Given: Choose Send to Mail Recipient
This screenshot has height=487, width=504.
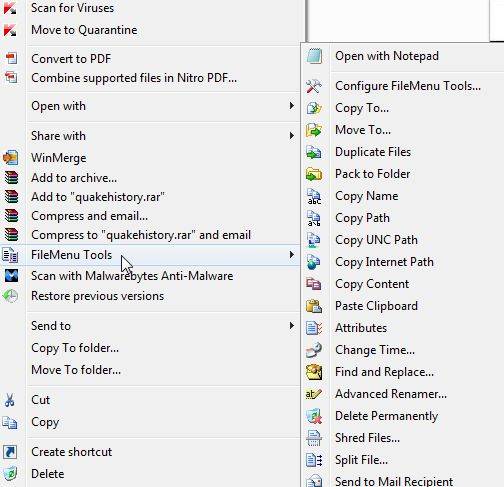Looking at the screenshot, I should (394, 481).
